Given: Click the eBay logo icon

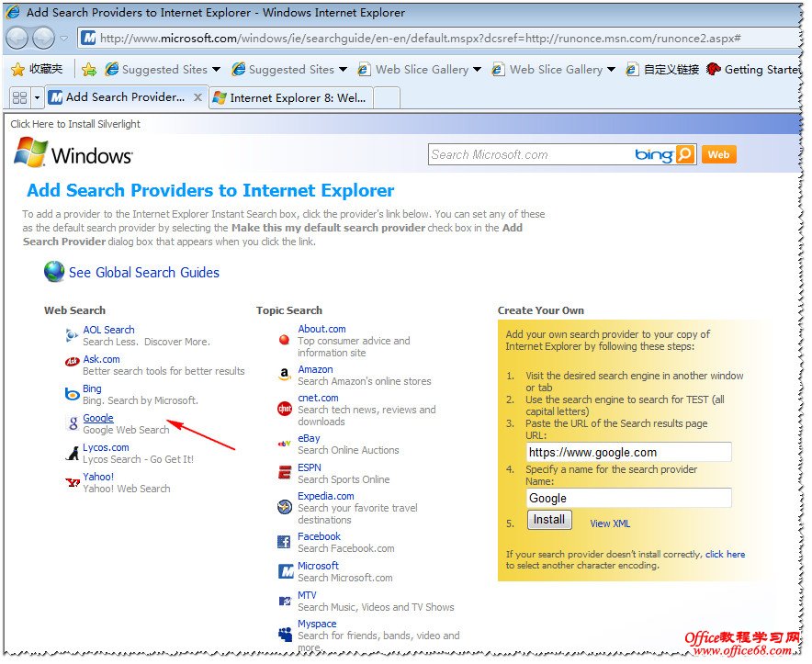Looking at the screenshot, I should (285, 444).
